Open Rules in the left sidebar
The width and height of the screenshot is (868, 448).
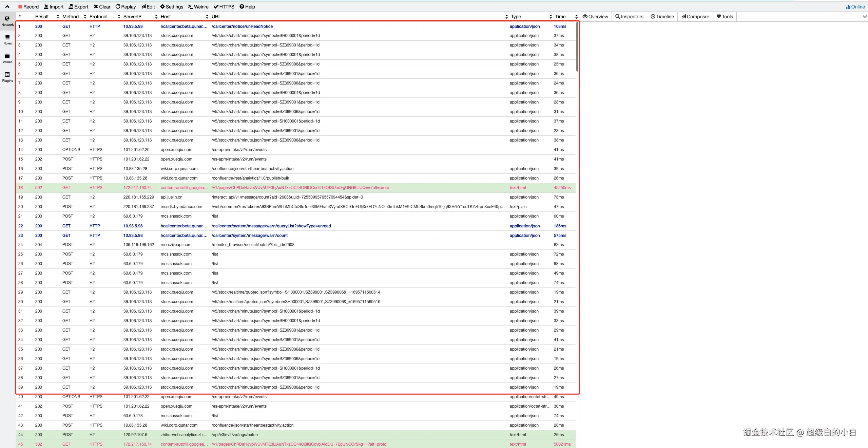[x=7, y=39]
